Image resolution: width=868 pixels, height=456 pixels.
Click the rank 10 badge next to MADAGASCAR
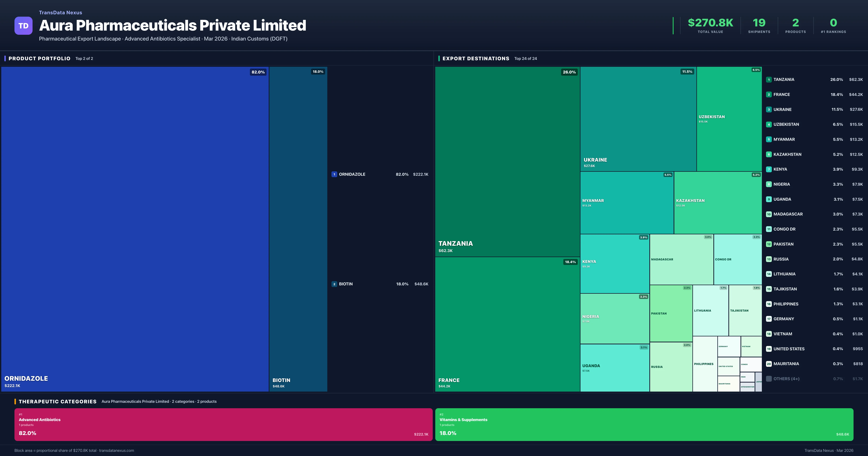[769, 214]
